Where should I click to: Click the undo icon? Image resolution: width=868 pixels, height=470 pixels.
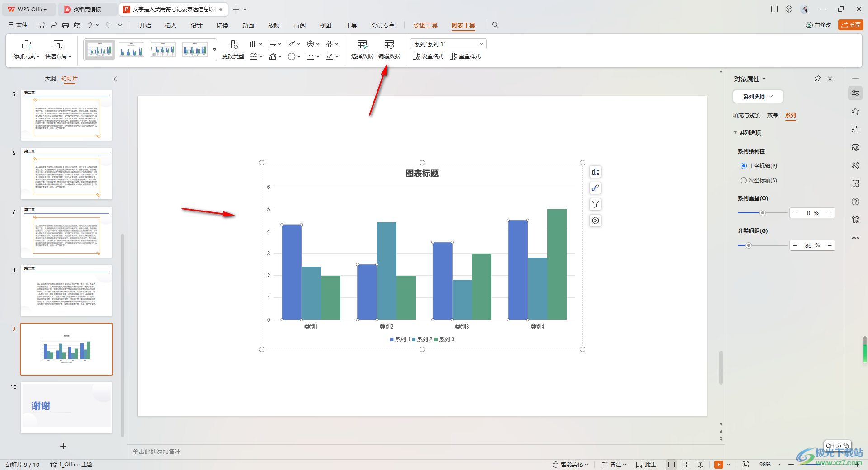[90, 25]
